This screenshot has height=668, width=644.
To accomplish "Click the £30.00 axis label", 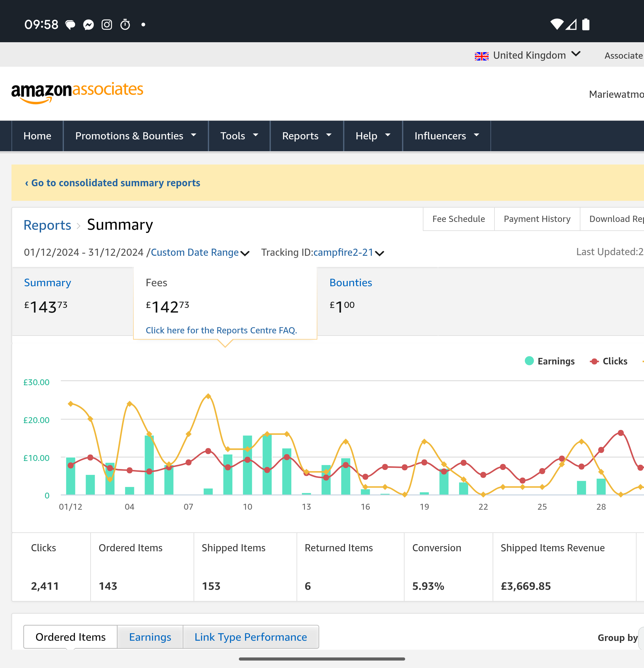I will click(36, 382).
